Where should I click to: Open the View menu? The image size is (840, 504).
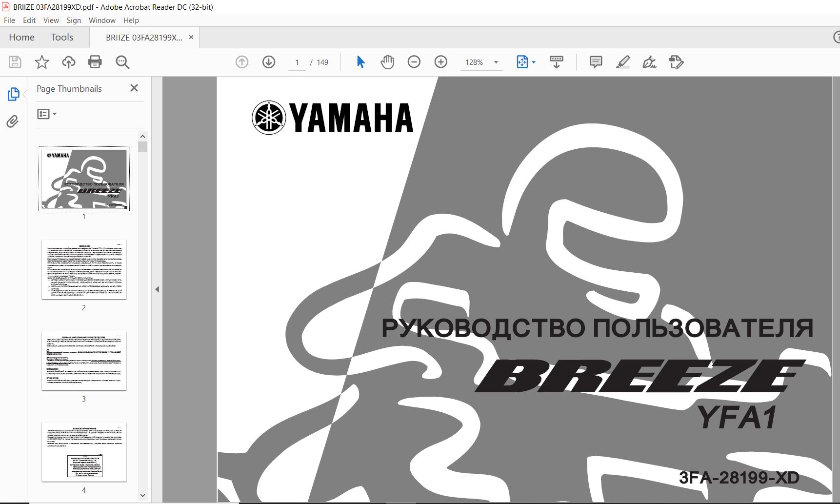click(51, 20)
